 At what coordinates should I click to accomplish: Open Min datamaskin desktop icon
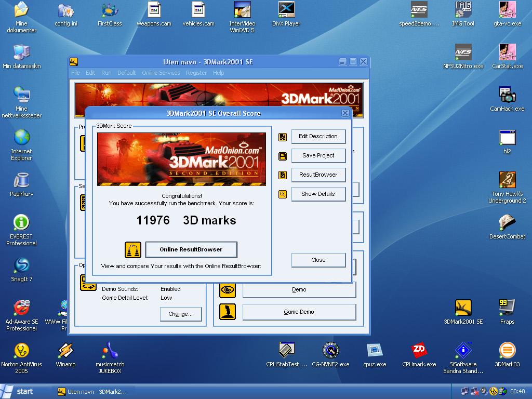click(x=21, y=56)
